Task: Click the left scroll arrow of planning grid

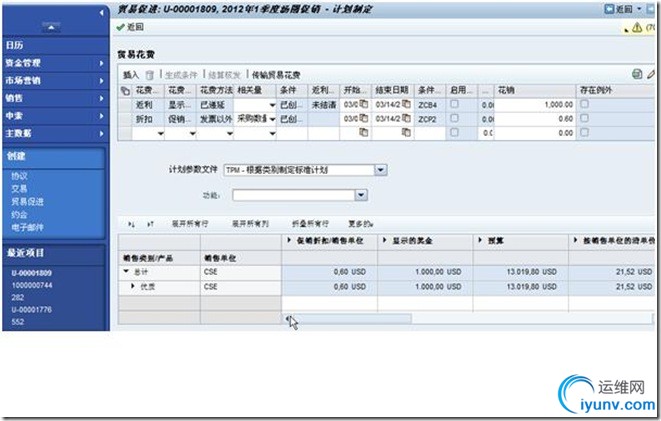Action: point(287,319)
